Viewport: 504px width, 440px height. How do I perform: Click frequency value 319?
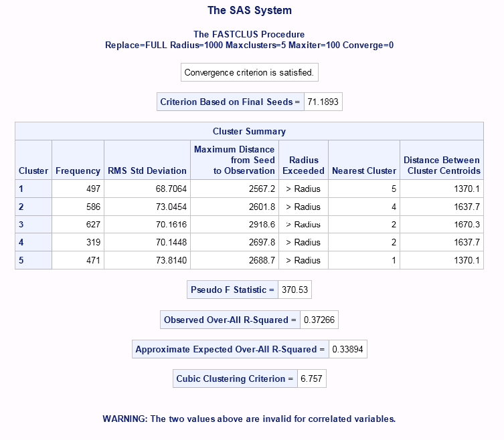pyautogui.click(x=78, y=242)
